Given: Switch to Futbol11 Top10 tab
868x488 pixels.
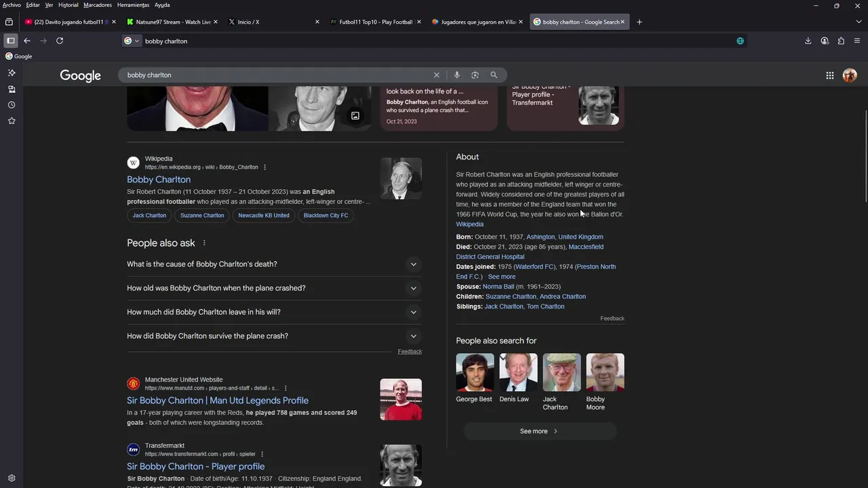Looking at the screenshot, I should tap(376, 22).
